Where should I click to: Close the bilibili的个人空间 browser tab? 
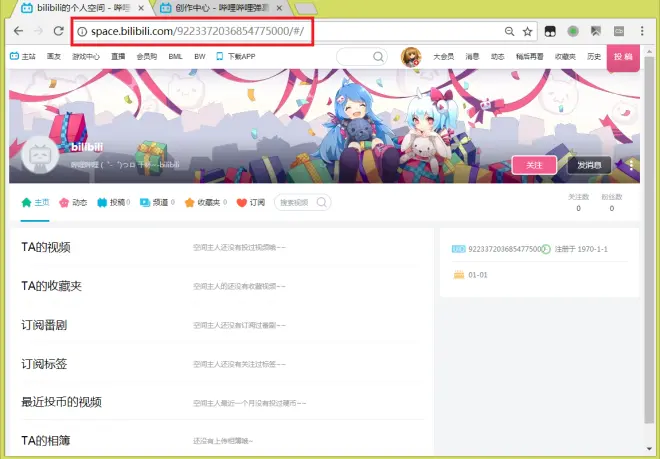pos(141,8)
